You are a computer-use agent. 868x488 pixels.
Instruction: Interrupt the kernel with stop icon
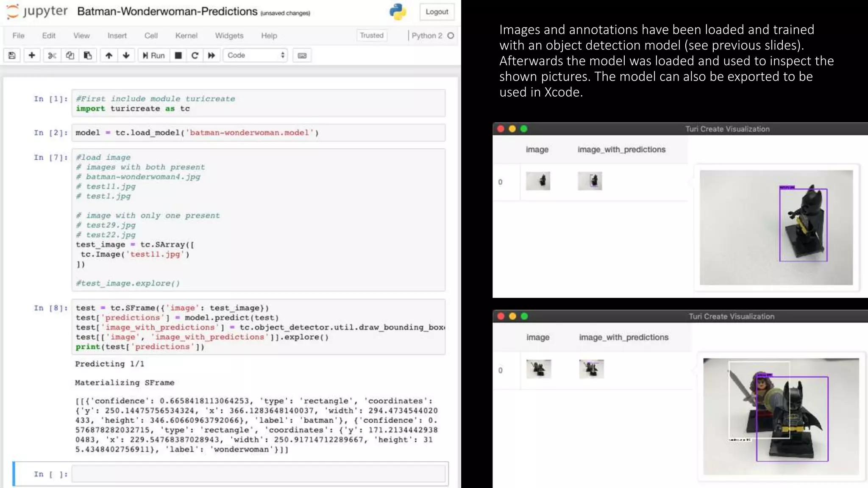pos(178,55)
